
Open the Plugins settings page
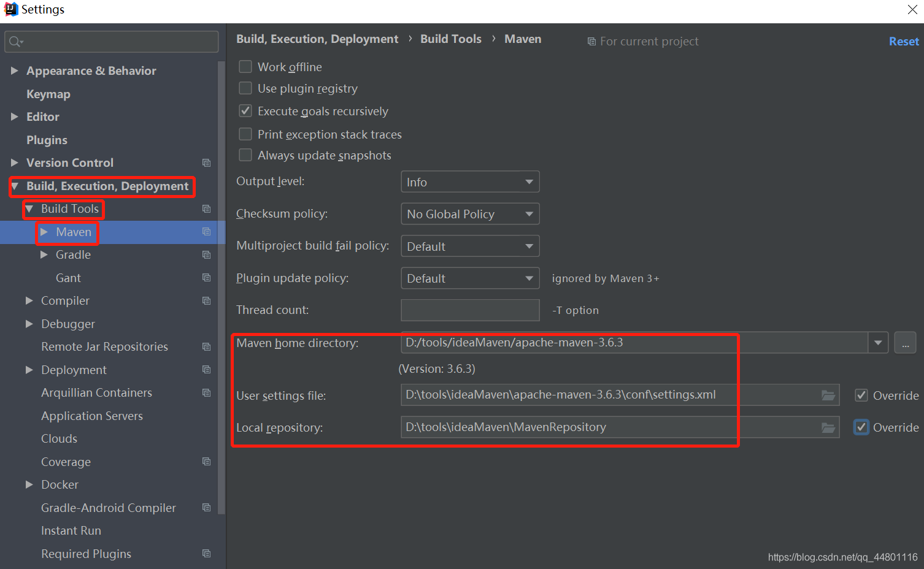tap(47, 140)
